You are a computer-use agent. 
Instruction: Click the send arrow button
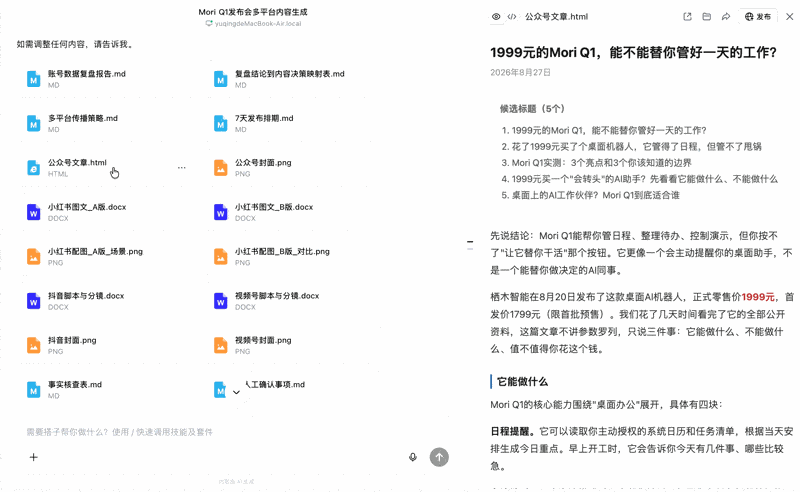click(439, 457)
